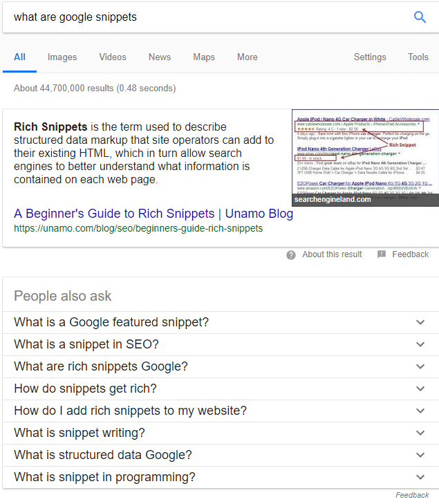Switch to the Images tab

(62, 57)
